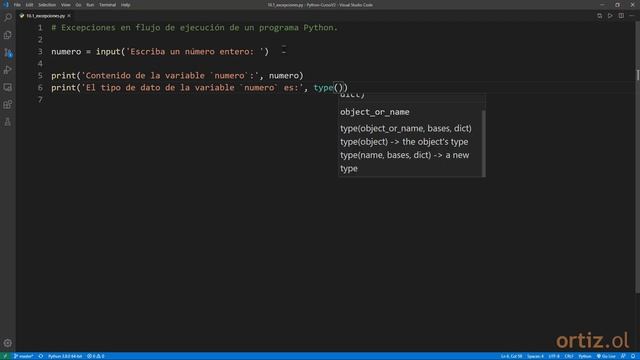
Task: Open the Terminal menu
Action: (x=107, y=5)
